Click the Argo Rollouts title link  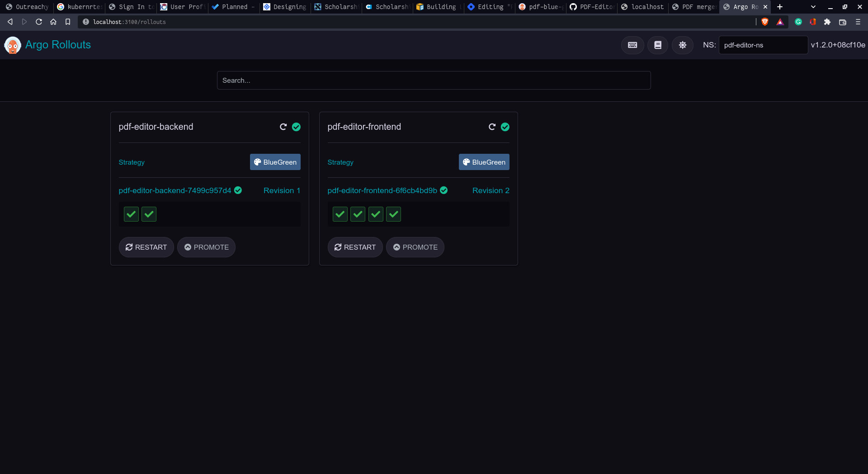(58, 45)
